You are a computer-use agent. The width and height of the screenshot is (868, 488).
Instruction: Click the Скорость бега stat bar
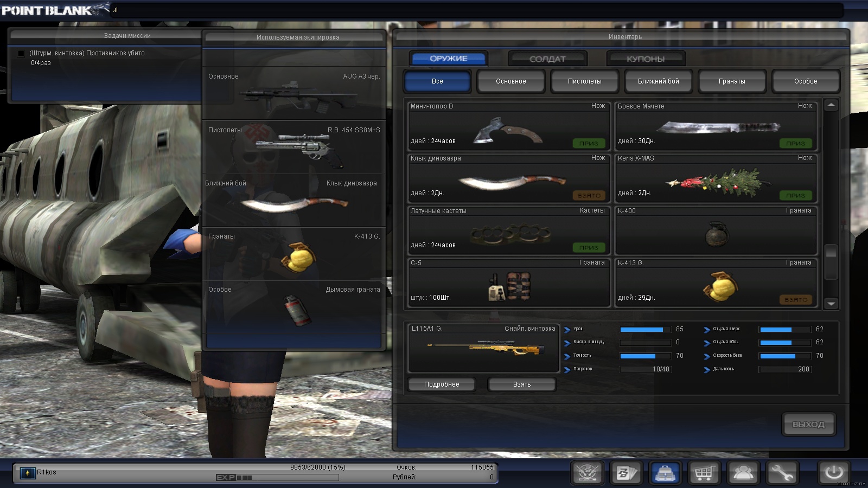(x=785, y=356)
